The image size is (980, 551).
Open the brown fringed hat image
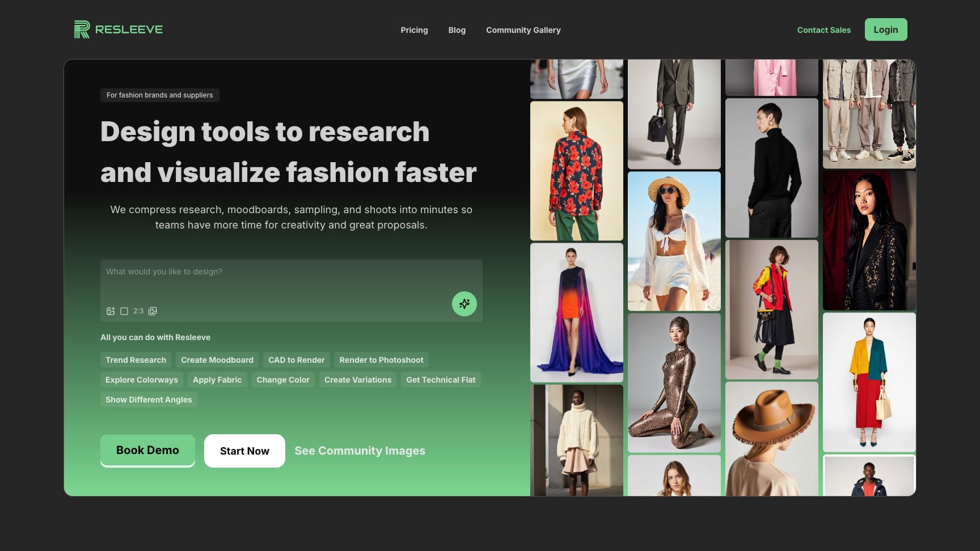click(771, 438)
